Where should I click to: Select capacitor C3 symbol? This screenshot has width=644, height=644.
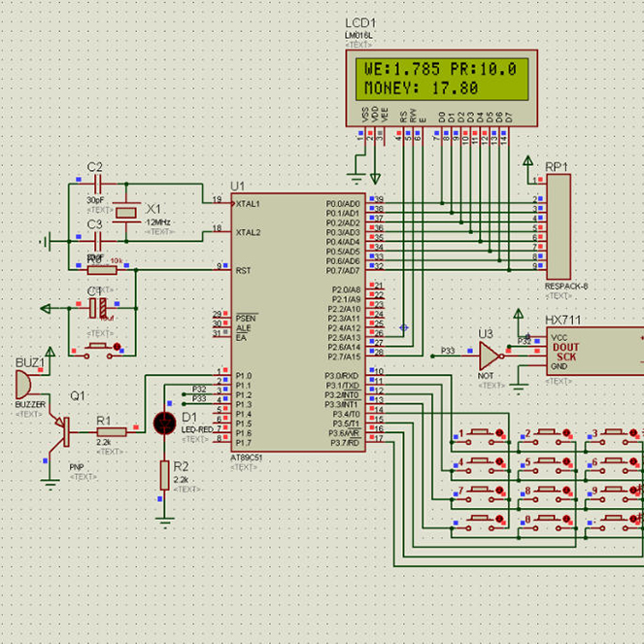(97, 242)
